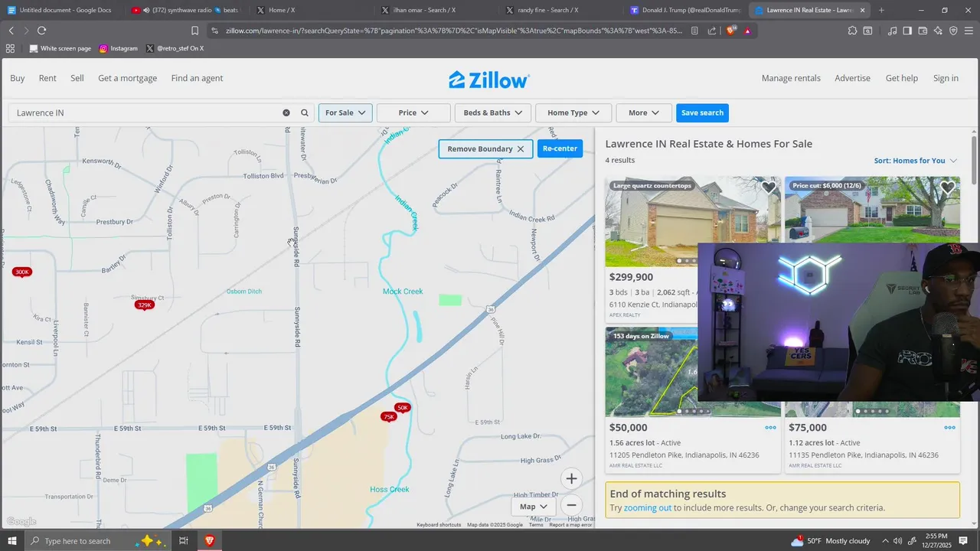Click the Zillow logo

point(488,79)
